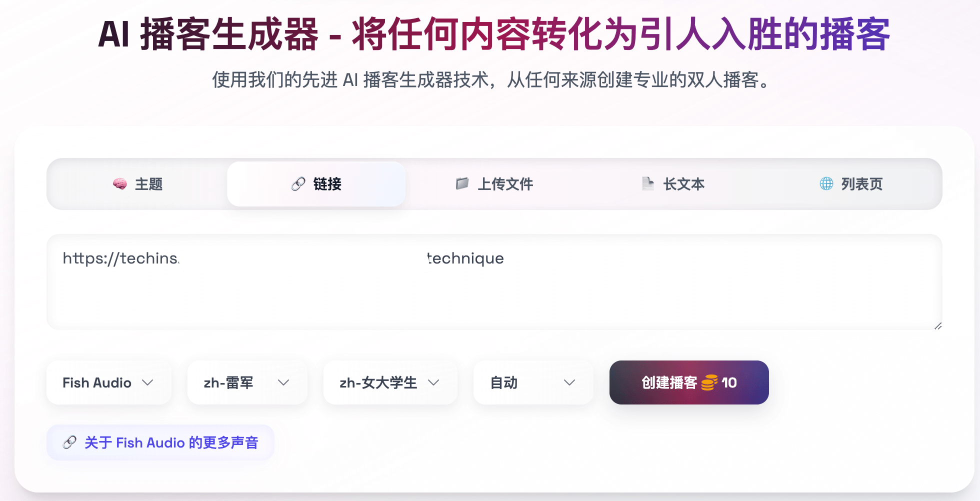Click the chain link icon on 链接 tab
Screen dimensions: 980x501
(x=298, y=184)
